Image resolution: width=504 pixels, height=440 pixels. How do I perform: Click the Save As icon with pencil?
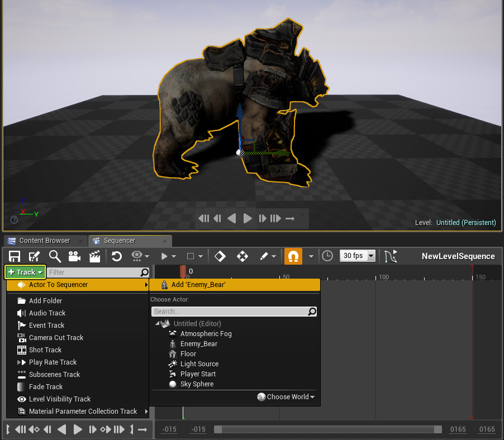(35, 256)
